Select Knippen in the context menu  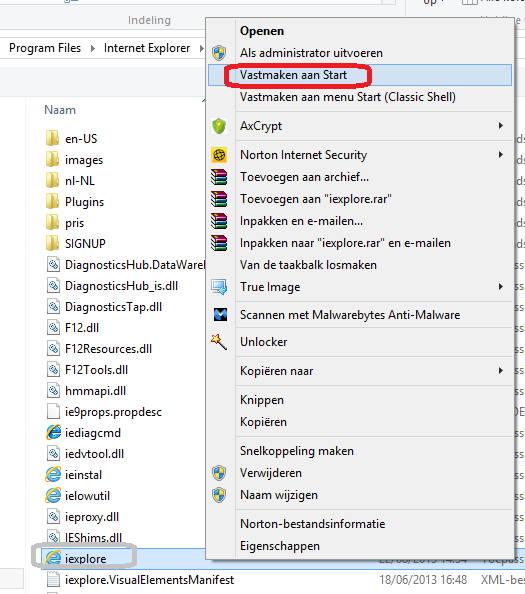point(360,400)
